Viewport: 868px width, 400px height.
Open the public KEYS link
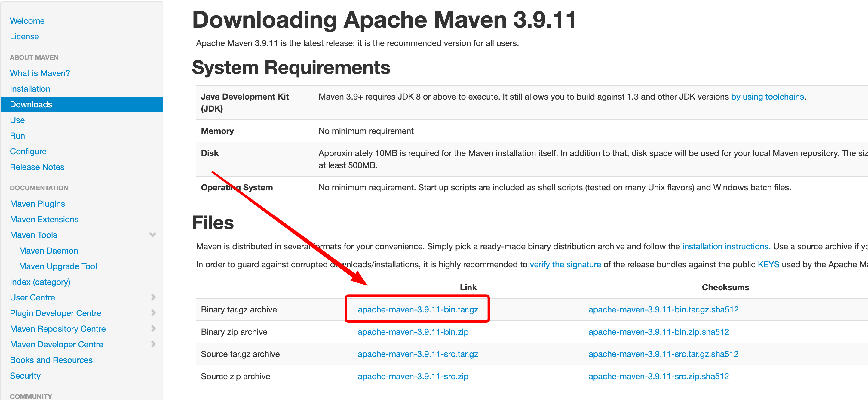click(x=768, y=265)
